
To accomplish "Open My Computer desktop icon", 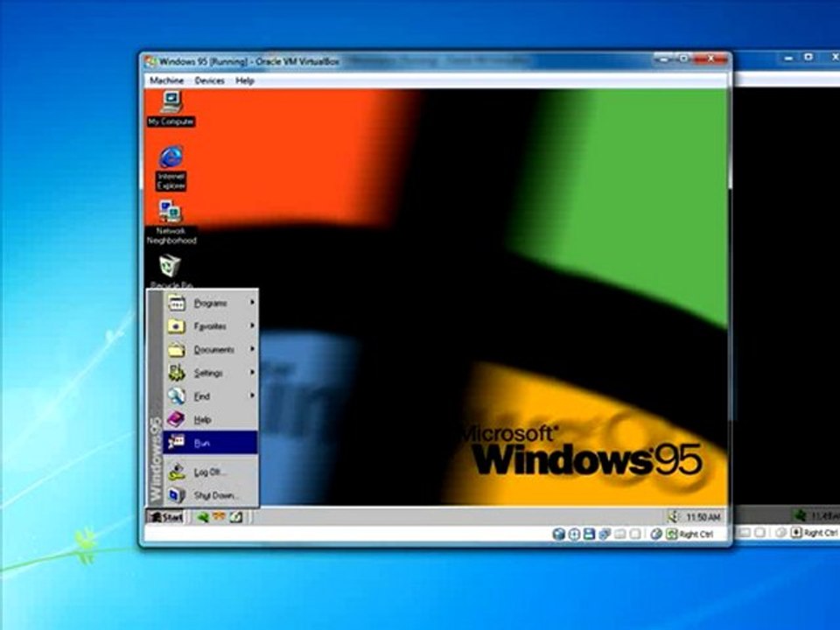I will [x=171, y=108].
